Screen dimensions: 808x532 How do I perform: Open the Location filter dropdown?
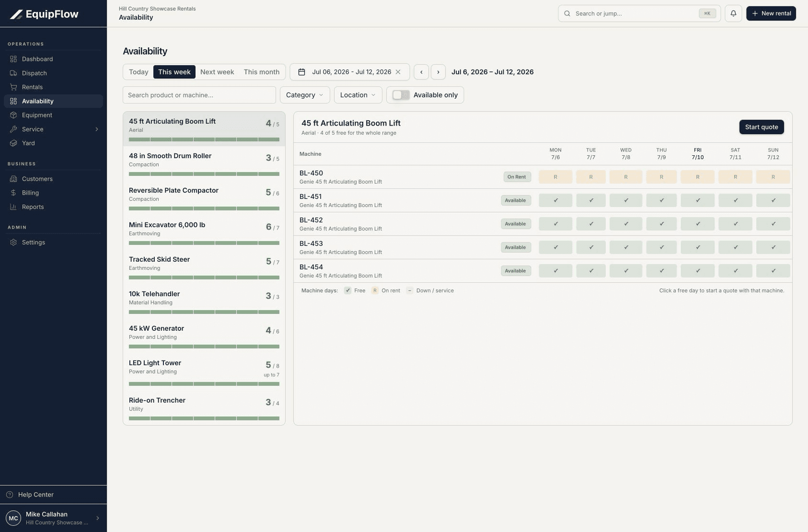tap(358, 95)
